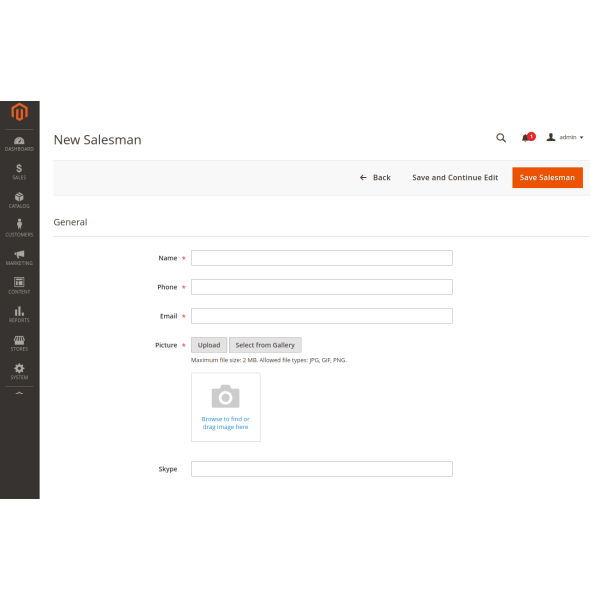Click the Save Salesman button
Viewport: 600px width, 600px height.
coord(547,177)
